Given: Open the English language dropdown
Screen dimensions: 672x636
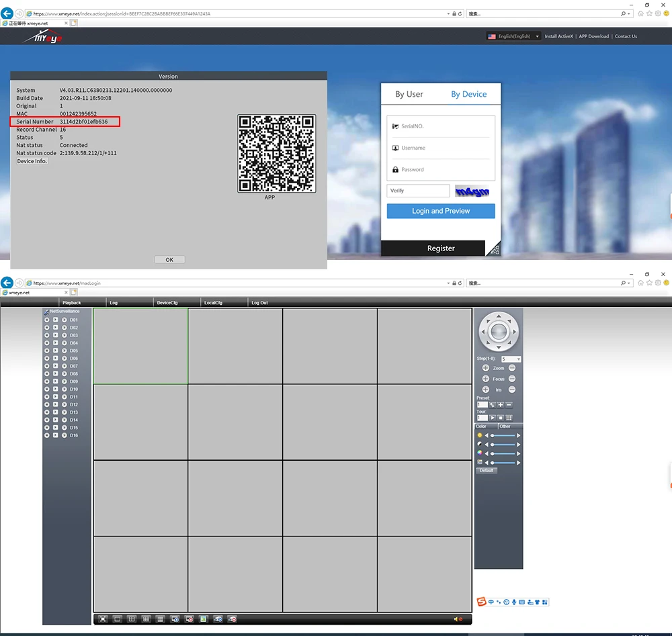Looking at the screenshot, I should coord(513,36).
